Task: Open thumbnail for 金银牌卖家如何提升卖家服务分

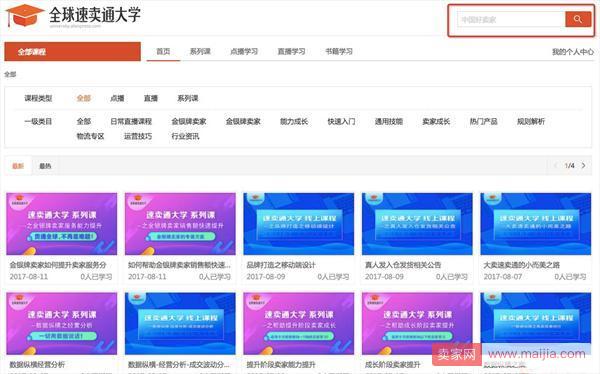Action: click(62, 224)
